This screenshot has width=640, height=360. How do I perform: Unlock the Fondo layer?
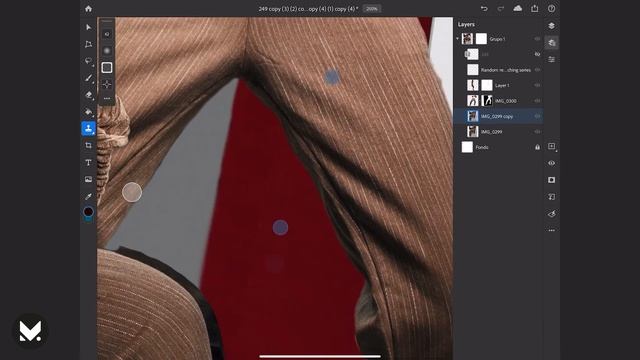click(x=537, y=147)
